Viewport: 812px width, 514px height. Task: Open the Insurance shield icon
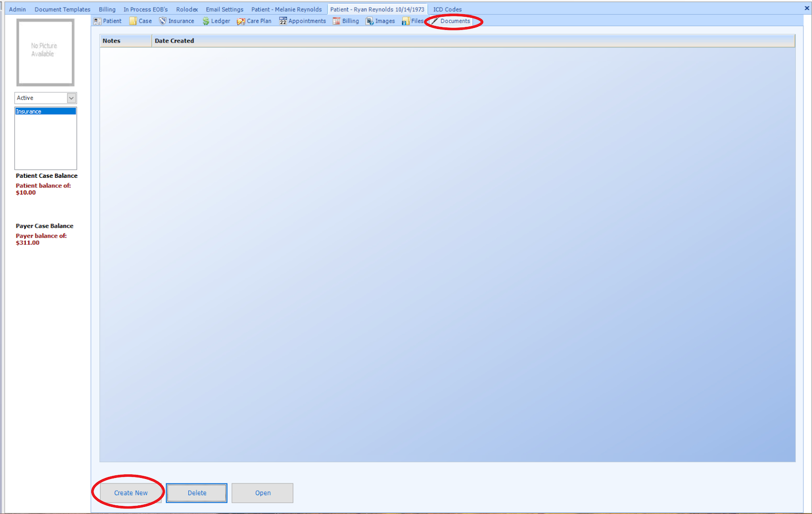point(162,21)
